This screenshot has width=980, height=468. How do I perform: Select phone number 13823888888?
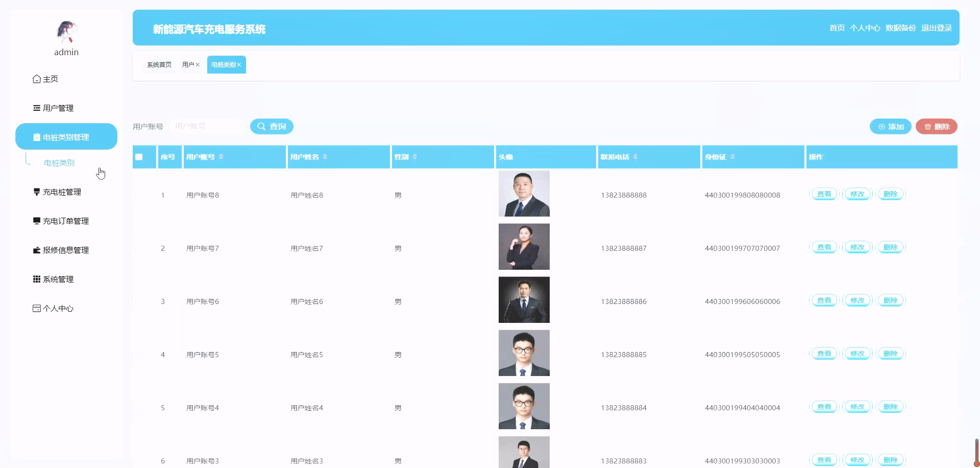tap(624, 195)
